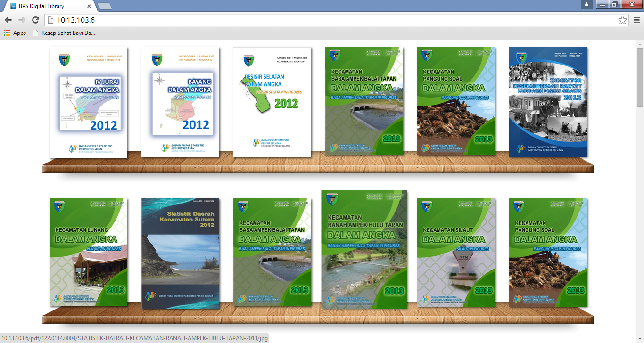
Task: Maximize the Chrome window
Action: [x=614, y=4]
